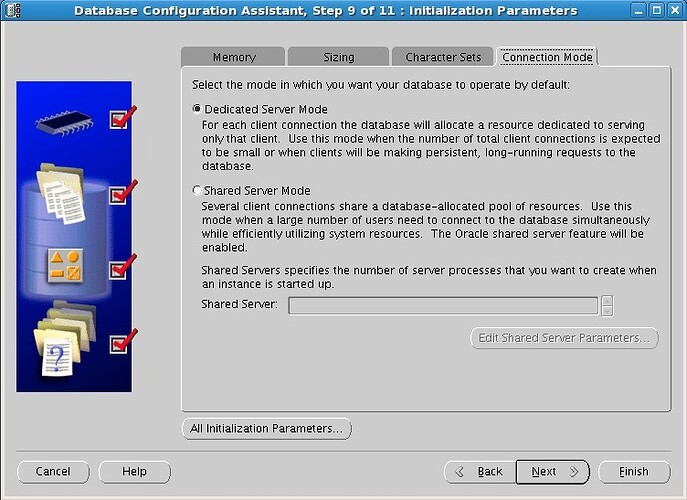This screenshot has height=500, width=687.
Task: Open the Help button
Action: pos(135,472)
